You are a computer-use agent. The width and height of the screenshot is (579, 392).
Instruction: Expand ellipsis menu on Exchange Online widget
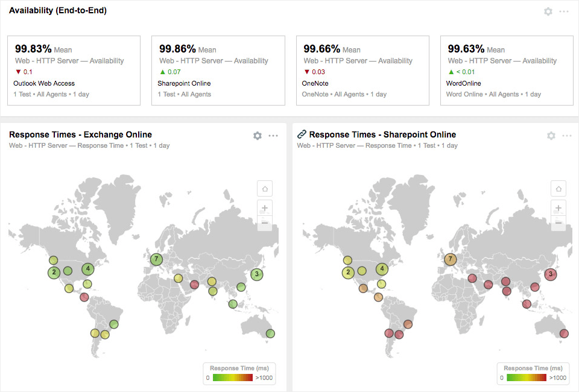(x=273, y=136)
